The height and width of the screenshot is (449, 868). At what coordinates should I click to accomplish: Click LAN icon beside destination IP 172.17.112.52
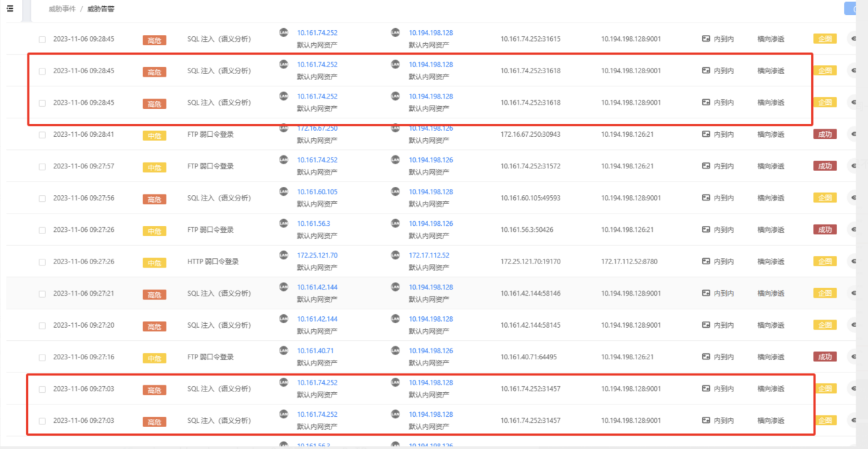point(395,255)
